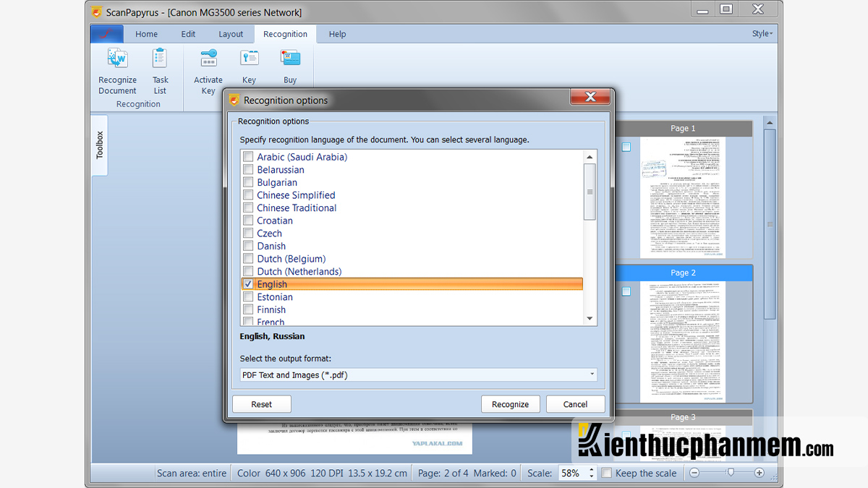Toggle the Keep the scale checkbox
This screenshot has height=488, width=868.
(607, 473)
